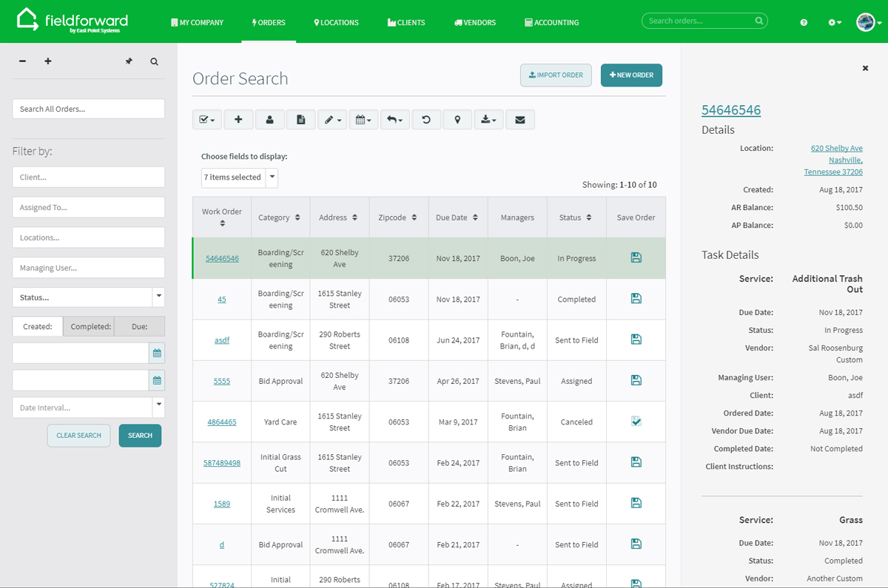
Task: Select the map pin location icon
Action: (x=457, y=119)
